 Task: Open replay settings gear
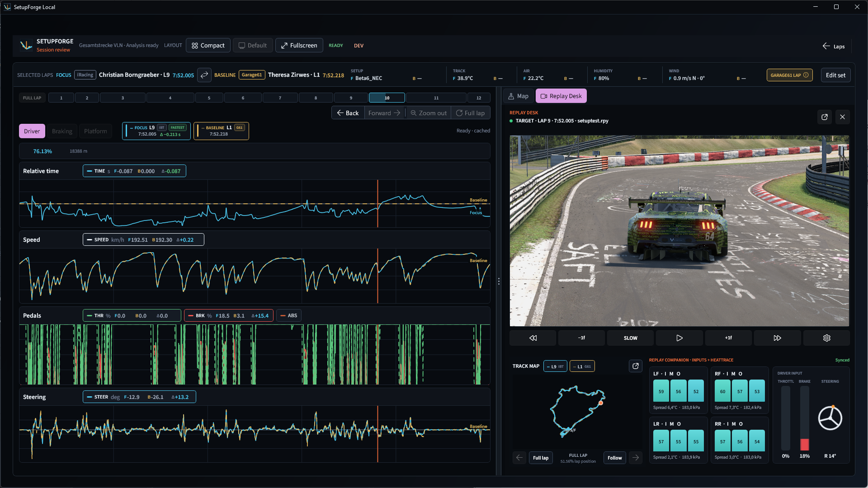tap(827, 338)
